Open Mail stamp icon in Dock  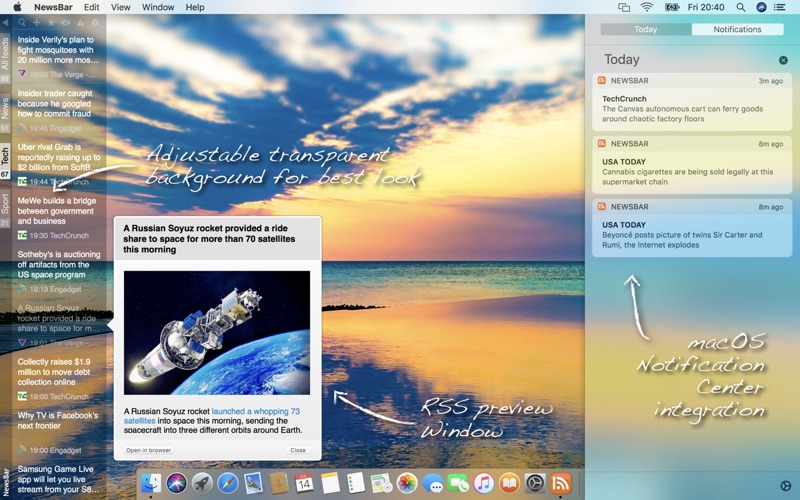(254, 483)
